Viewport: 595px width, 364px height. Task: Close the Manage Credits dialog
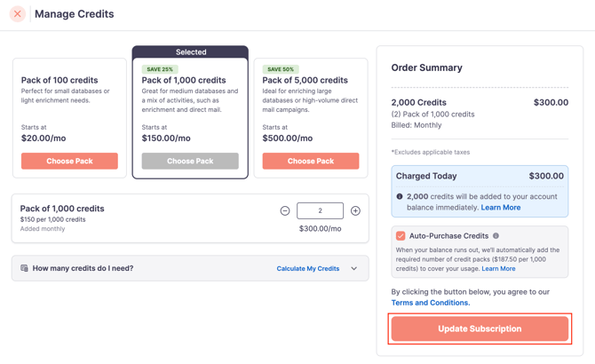click(x=18, y=14)
